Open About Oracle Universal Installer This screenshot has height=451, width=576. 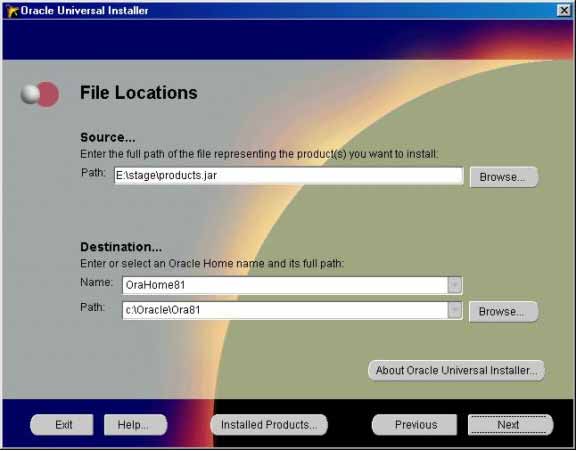[456, 370]
